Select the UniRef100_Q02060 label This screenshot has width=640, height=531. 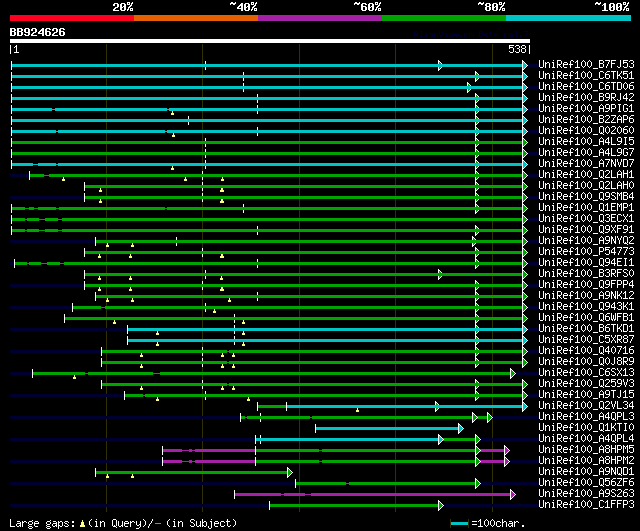click(x=586, y=131)
